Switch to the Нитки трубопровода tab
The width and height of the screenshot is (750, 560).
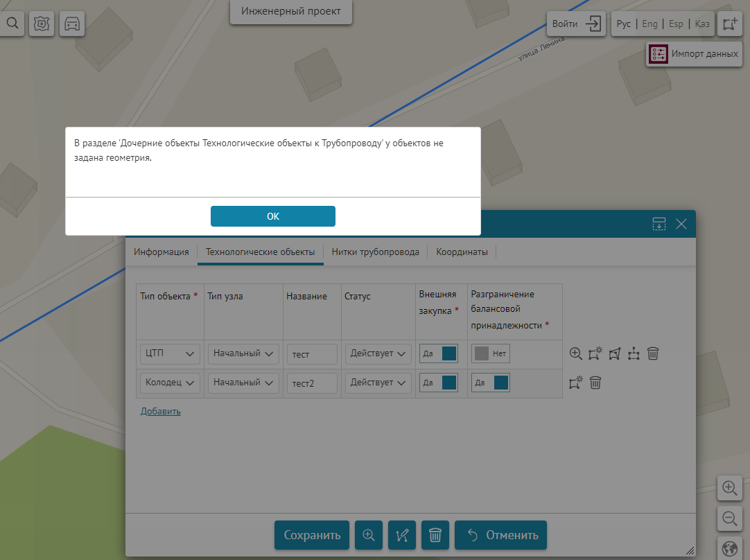(375, 252)
